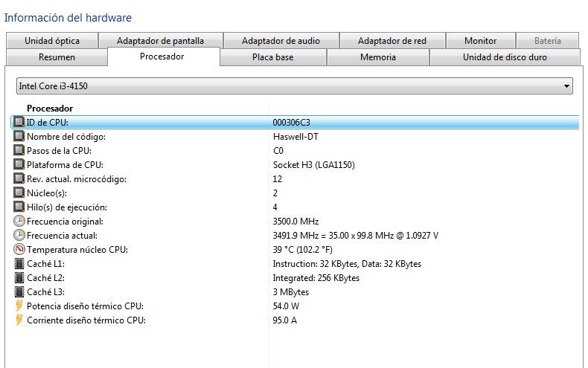
Task: Switch to the Adaptador de audio tab
Action: [281, 41]
